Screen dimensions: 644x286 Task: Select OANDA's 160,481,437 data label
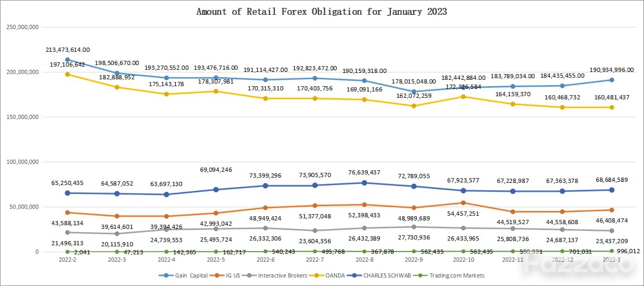pos(611,97)
